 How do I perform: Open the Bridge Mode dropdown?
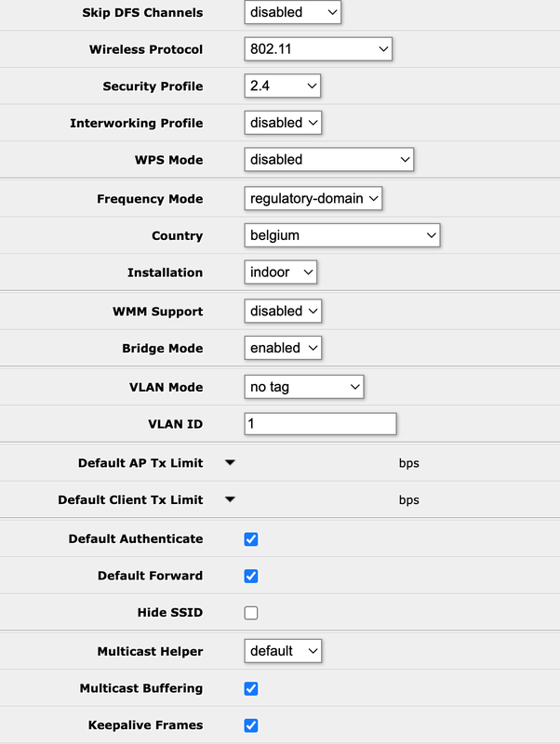pyautogui.click(x=283, y=348)
